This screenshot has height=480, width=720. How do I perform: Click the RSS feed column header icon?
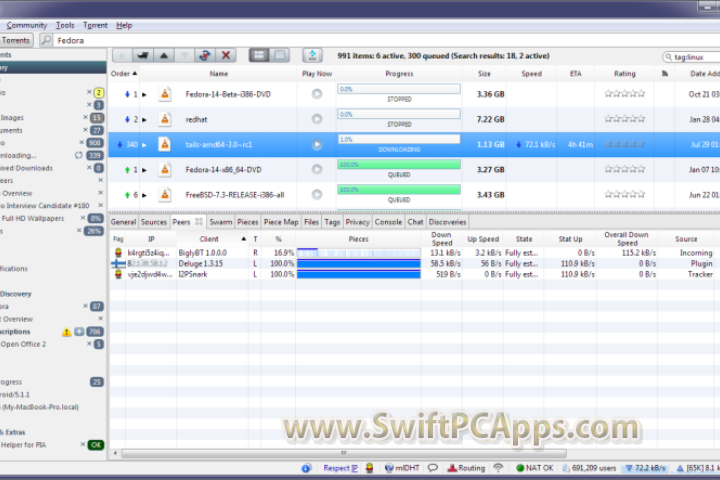pyautogui.click(x=664, y=73)
